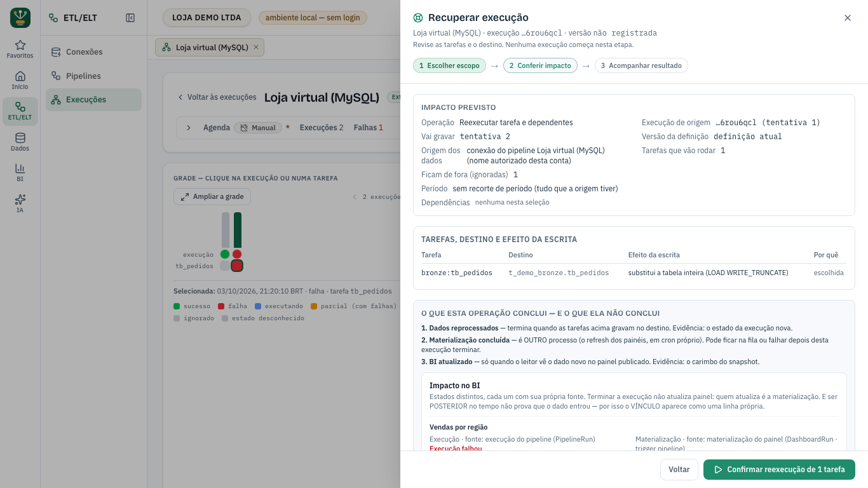The image size is (868, 488).
Task: Close the Recuperar execução dialog
Action: [847, 18]
